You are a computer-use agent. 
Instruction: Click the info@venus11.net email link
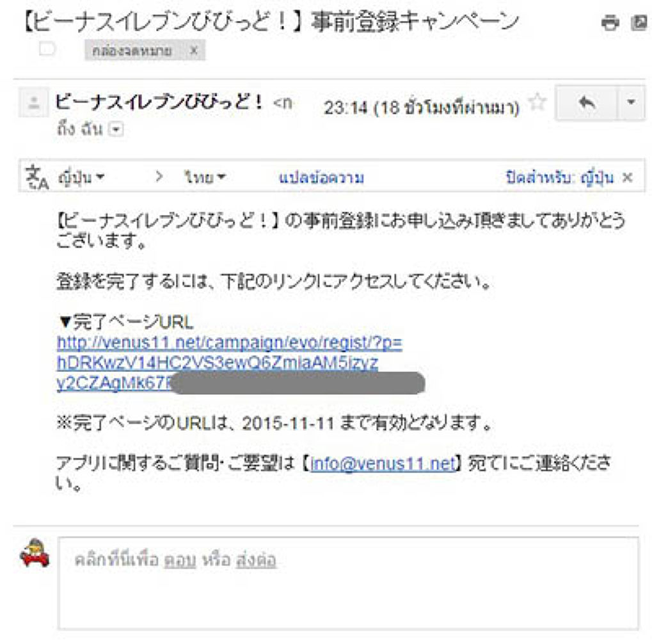click(383, 463)
